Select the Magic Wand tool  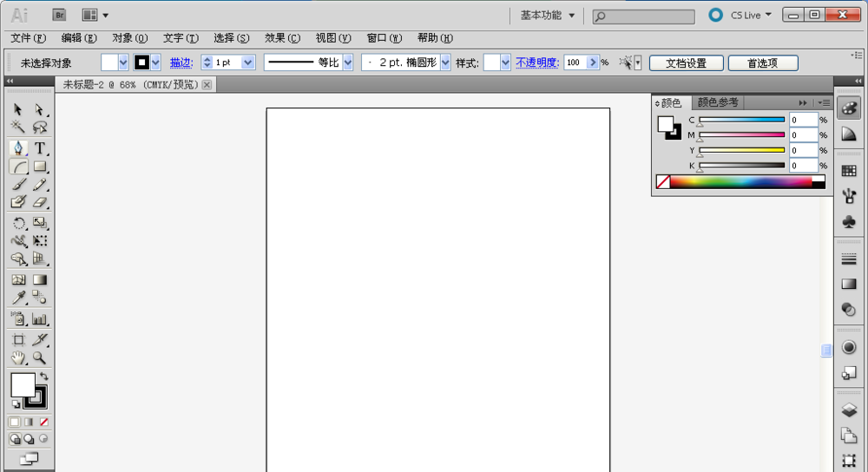17,128
